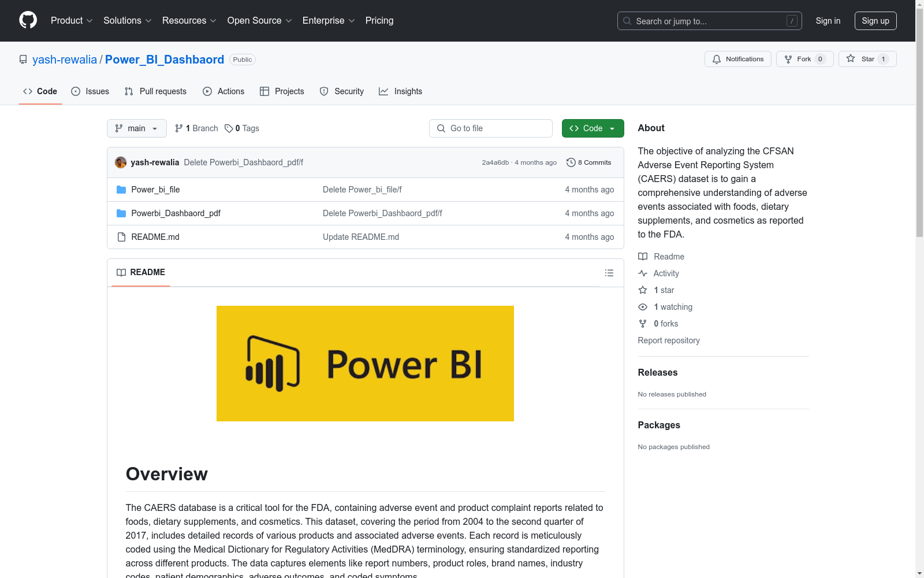Open the Delete Power_bi_file/f commit message
The width and height of the screenshot is (924, 578).
(362, 190)
